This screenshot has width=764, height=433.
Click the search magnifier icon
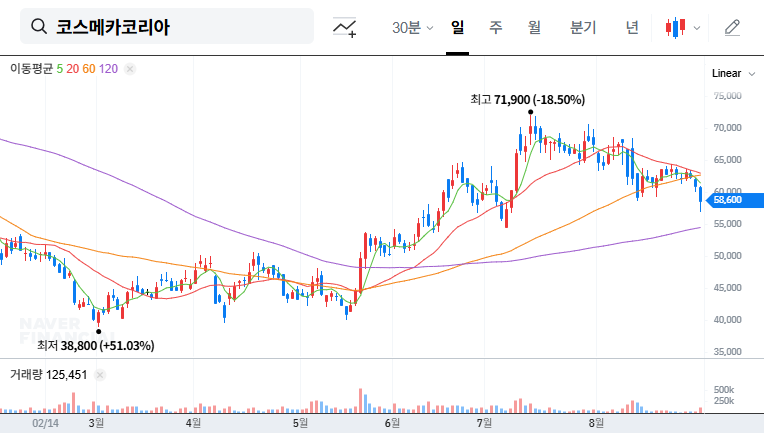(39, 26)
